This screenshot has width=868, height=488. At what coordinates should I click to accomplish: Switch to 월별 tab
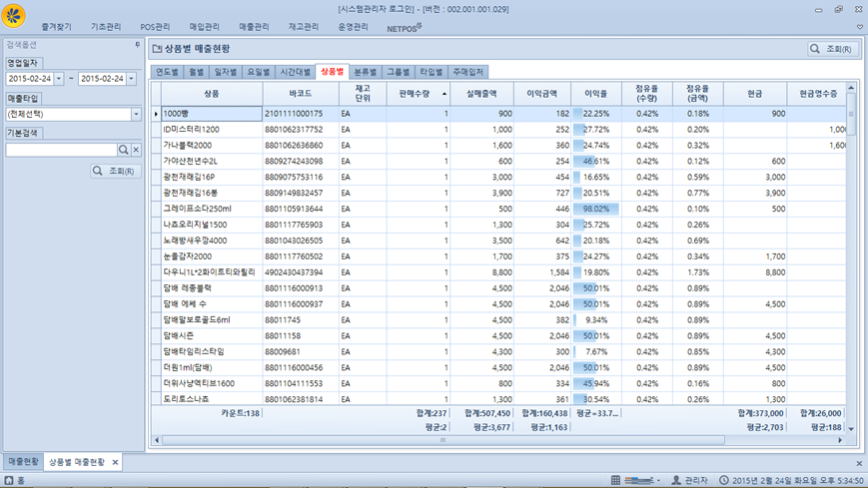(x=197, y=72)
